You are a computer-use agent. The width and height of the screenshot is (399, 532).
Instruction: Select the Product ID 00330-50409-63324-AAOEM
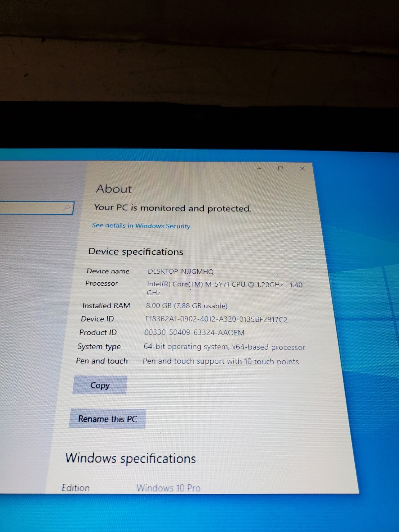tap(194, 332)
